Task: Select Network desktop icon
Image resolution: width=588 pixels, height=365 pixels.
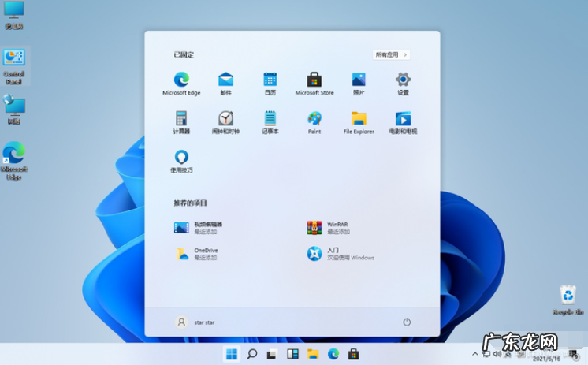Action: pyautogui.click(x=14, y=109)
